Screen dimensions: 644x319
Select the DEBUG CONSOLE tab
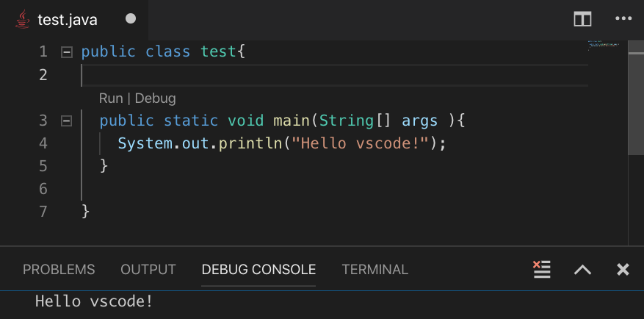[258, 270]
